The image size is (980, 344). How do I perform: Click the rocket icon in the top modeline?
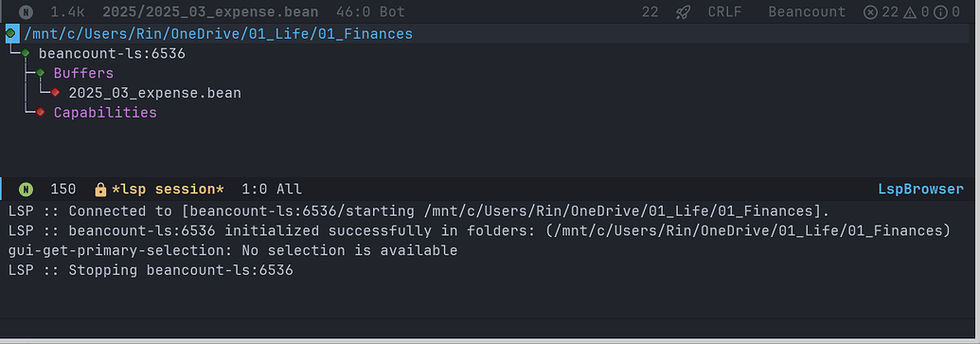pos(683,12)
